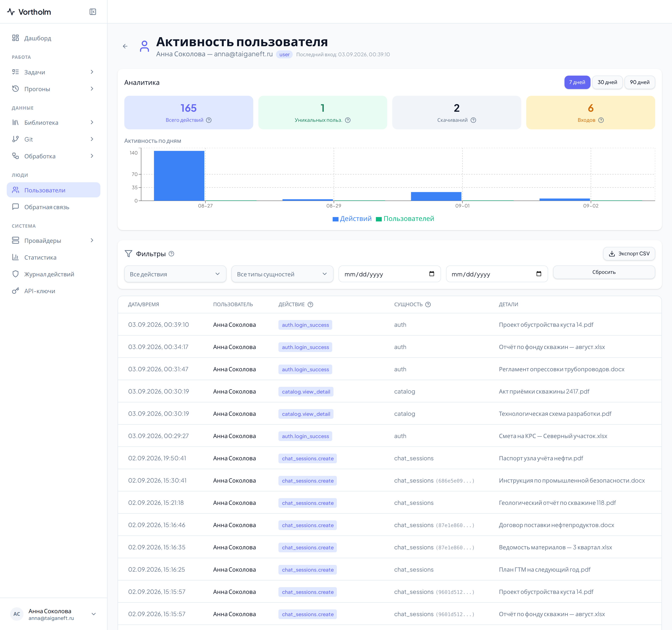Open help icon next to Входов
Image resolution: width=672 pixels, height=630 pixels.
click(x=601, y=120)
